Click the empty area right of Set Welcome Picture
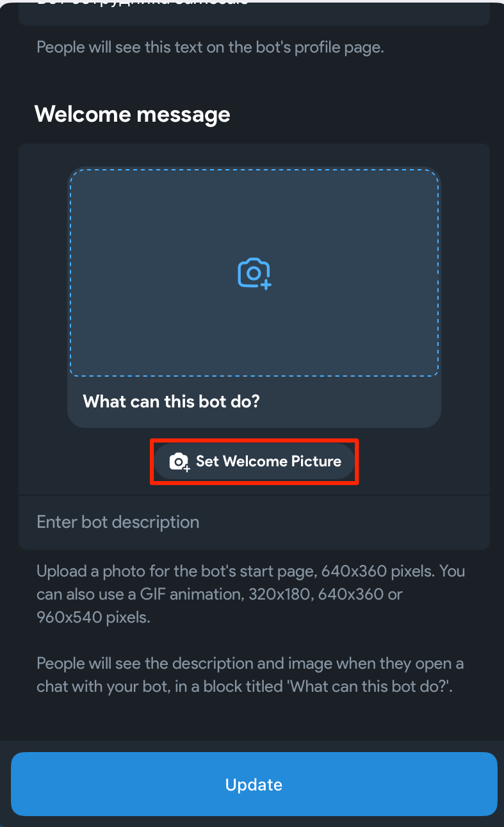 click(423, 462)
